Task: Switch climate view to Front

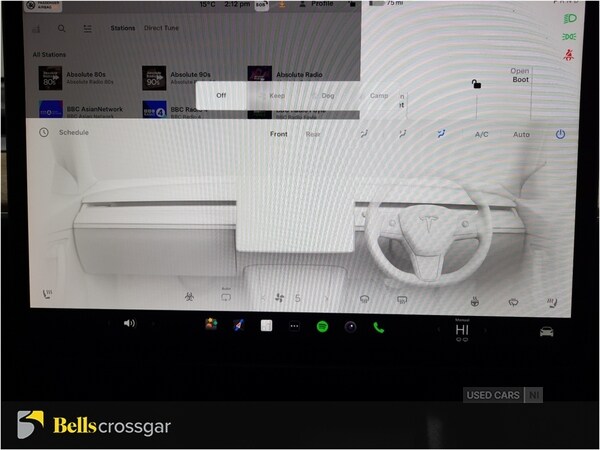Action: (x=279, y=134)
